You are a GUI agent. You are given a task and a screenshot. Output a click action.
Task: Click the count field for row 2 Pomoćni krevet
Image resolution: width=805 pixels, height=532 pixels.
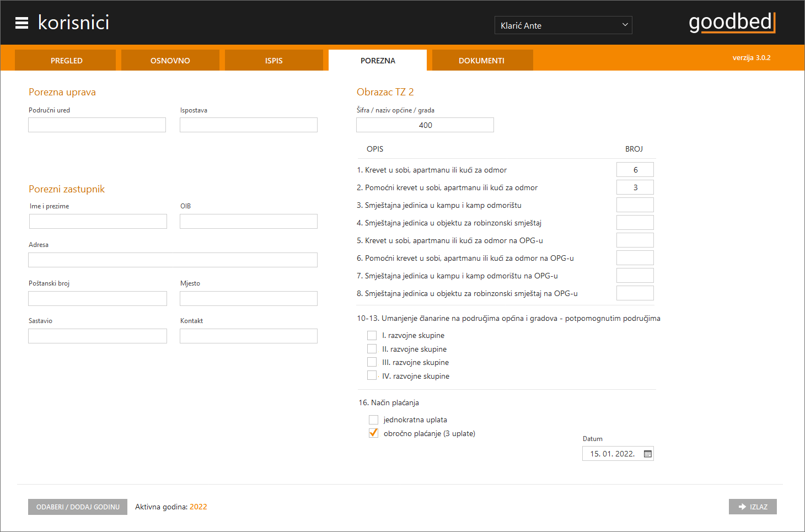click(x=635, y=187)
